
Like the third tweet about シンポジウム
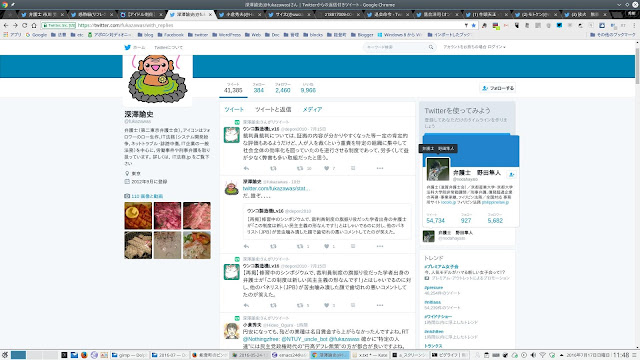pyautogui.click(x=327, y=305)
